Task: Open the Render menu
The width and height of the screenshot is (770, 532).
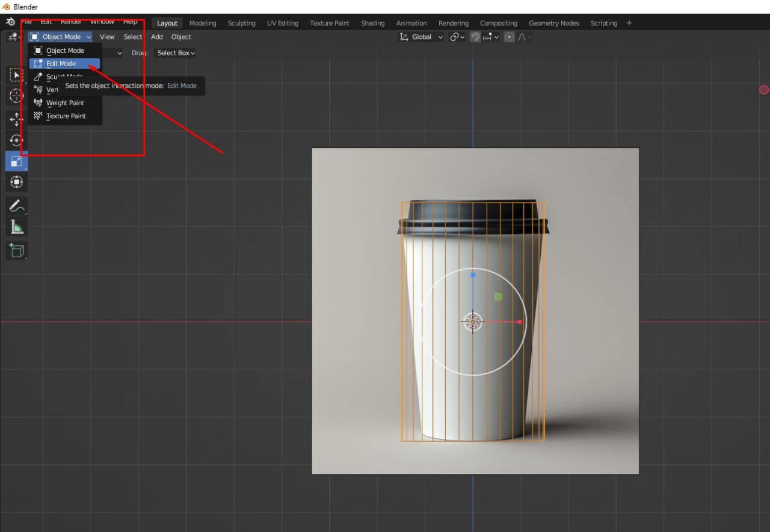Action: click(70, 21)
